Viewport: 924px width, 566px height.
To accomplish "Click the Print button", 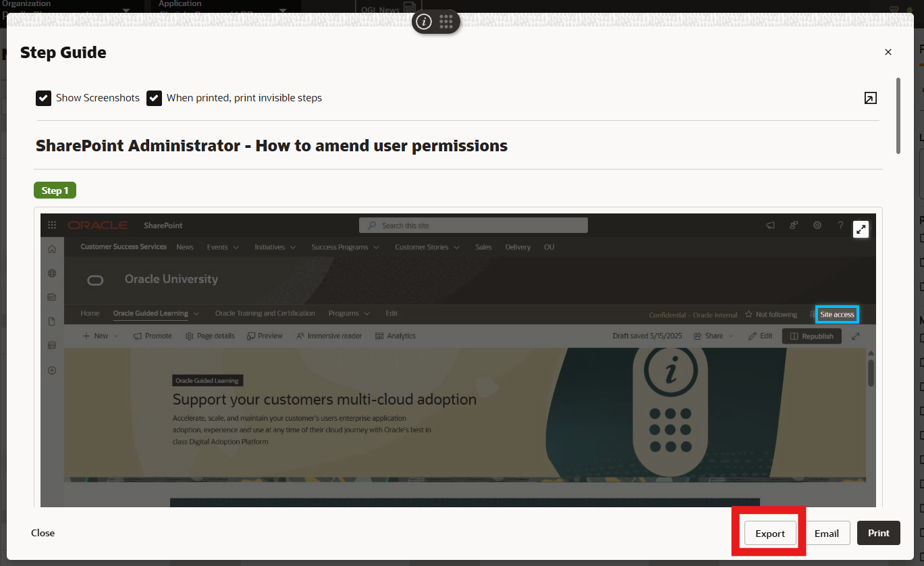I will [879, 533].
